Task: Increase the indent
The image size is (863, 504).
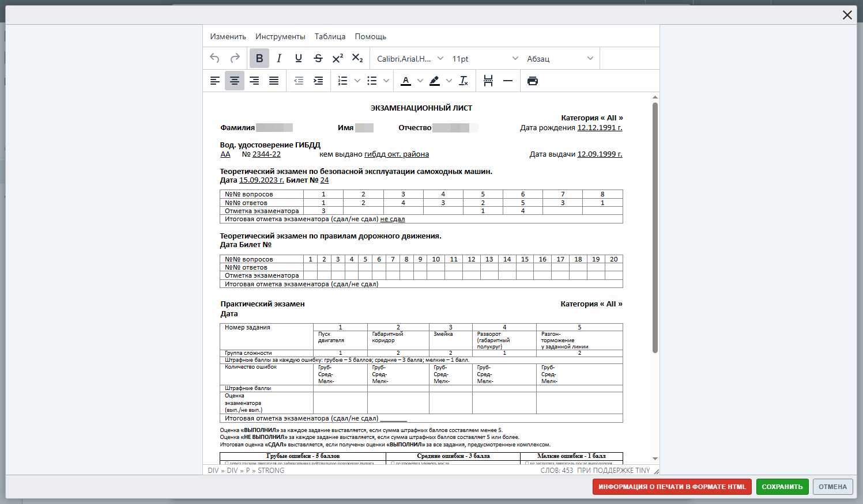Action: pos(318,81)
